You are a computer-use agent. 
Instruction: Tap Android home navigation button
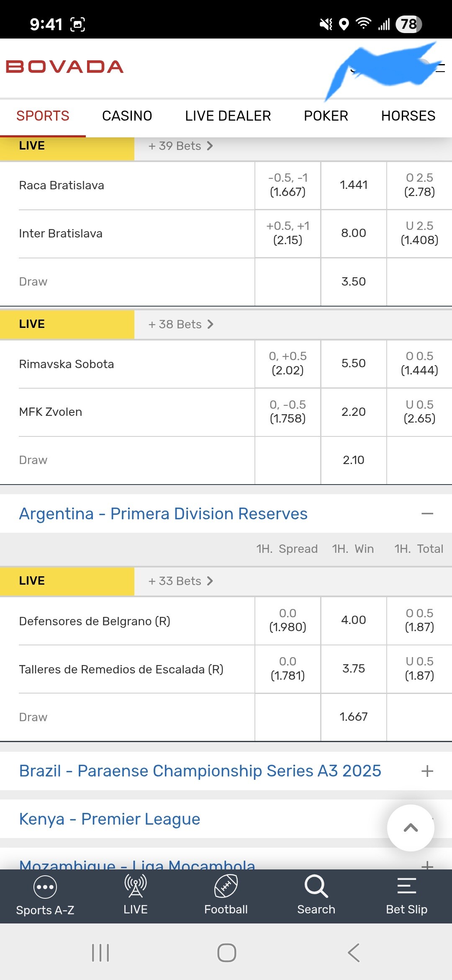coord(226,953)
